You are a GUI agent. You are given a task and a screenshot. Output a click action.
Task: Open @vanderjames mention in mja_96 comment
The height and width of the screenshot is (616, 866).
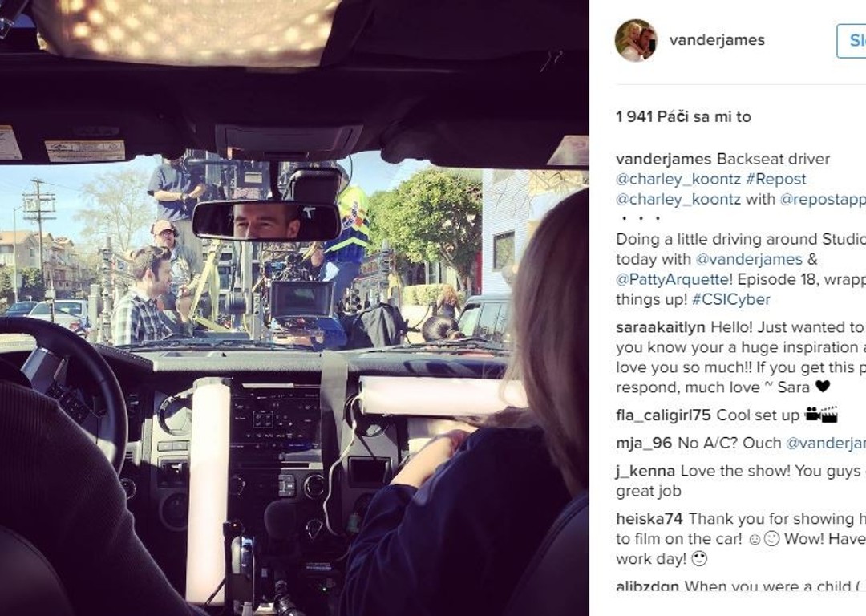click(825, 443)
